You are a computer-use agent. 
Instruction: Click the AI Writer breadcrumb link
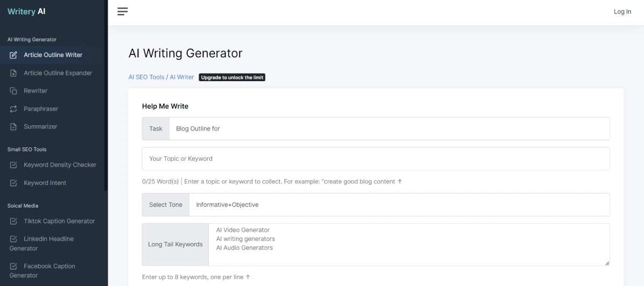tap(182, 77)
